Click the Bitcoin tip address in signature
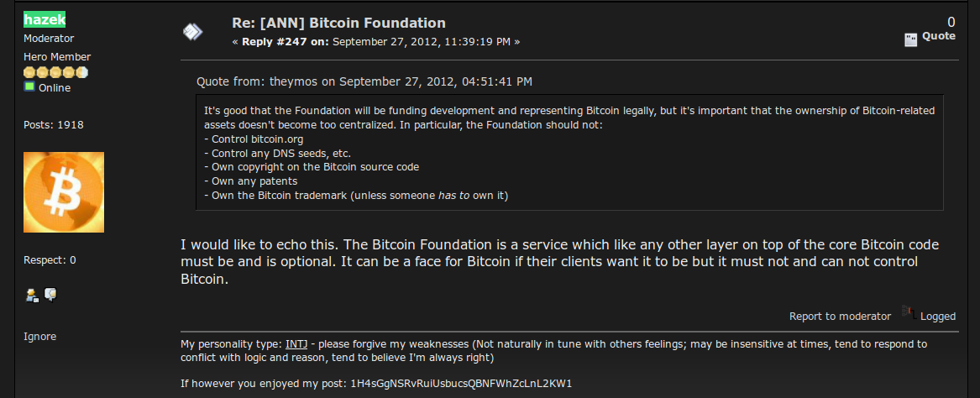The image size is (980, 398). (x=461, y=383)
